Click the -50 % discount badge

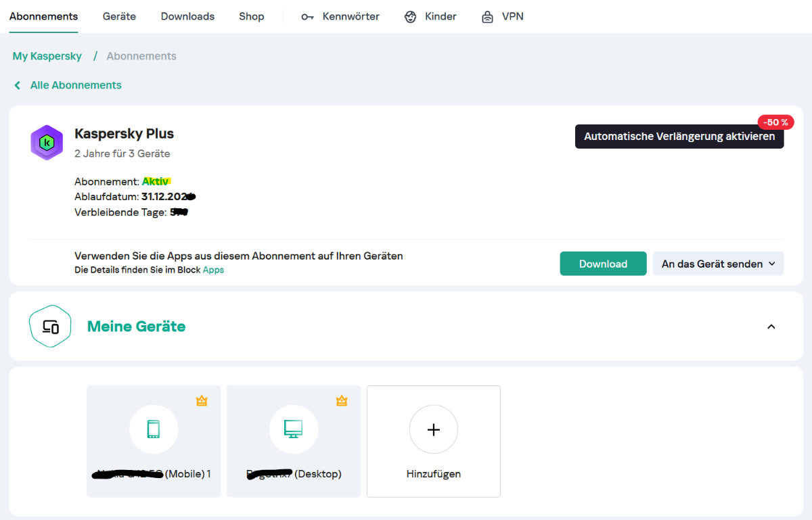[776, 122]
